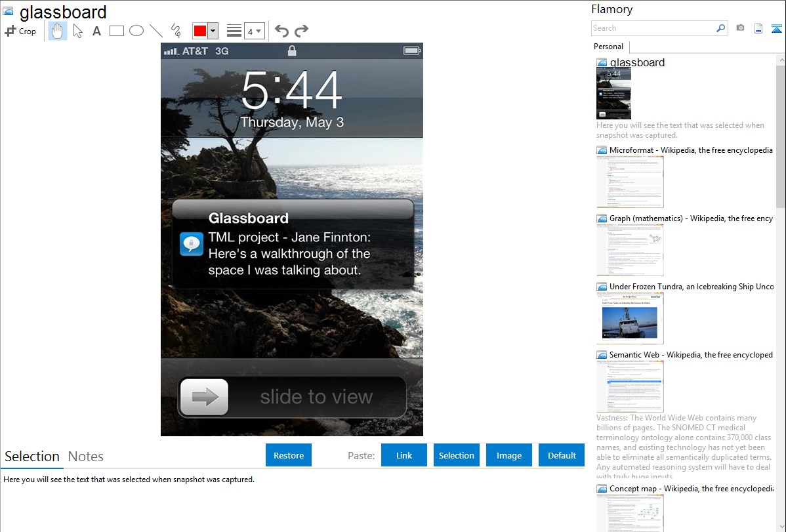
Task: Undo the last annotation
Action: [281, 31]
